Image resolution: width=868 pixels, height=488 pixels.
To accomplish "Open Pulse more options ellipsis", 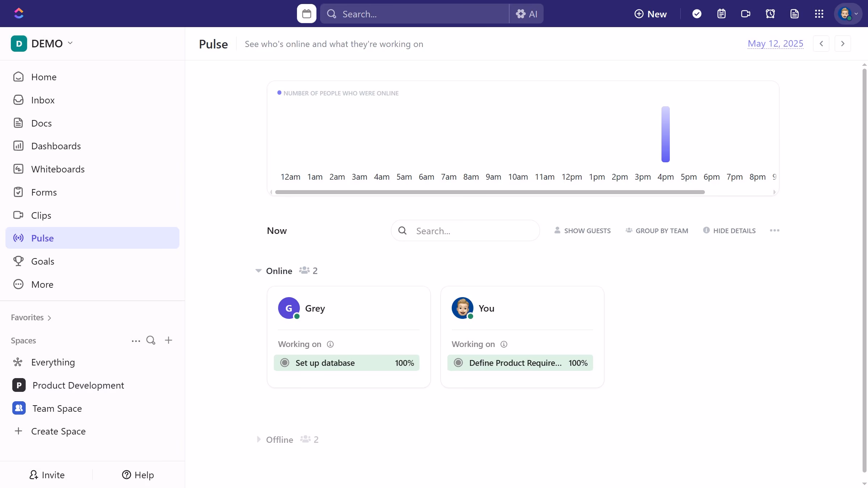I will point(775,231).
